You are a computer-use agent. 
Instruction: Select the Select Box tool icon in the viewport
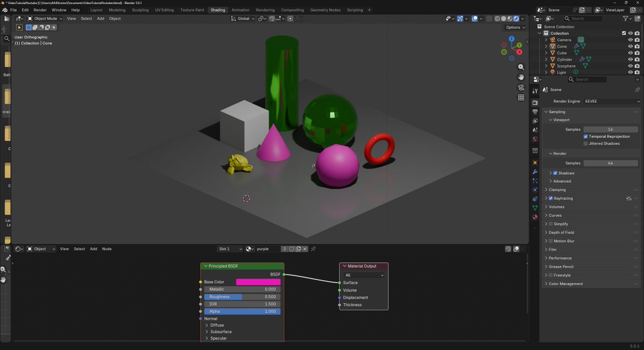tap(19, 27)
